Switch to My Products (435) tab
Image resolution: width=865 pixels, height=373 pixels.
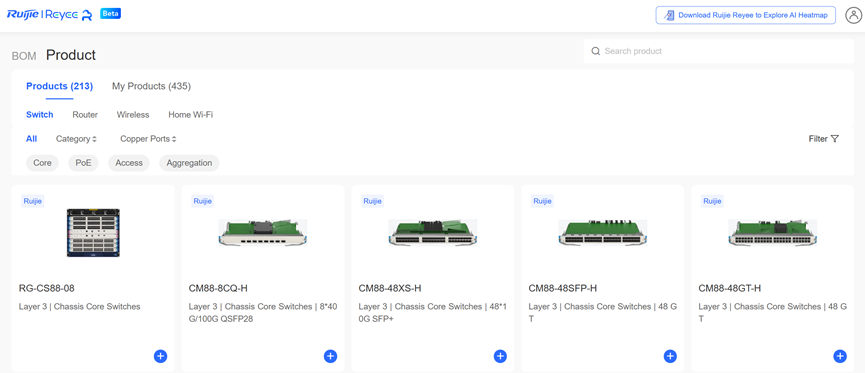[x=152, y=86]
